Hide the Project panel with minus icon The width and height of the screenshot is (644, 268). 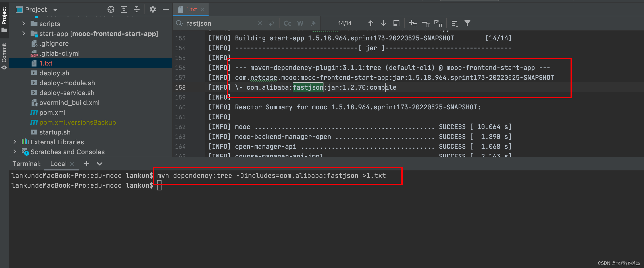[165, 9]
